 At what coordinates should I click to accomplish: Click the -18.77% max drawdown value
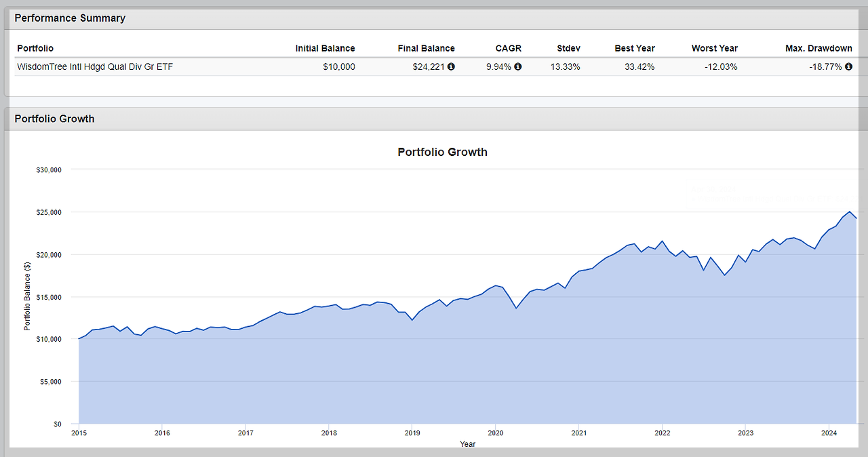pyautogui.click(x=825, y=66)
